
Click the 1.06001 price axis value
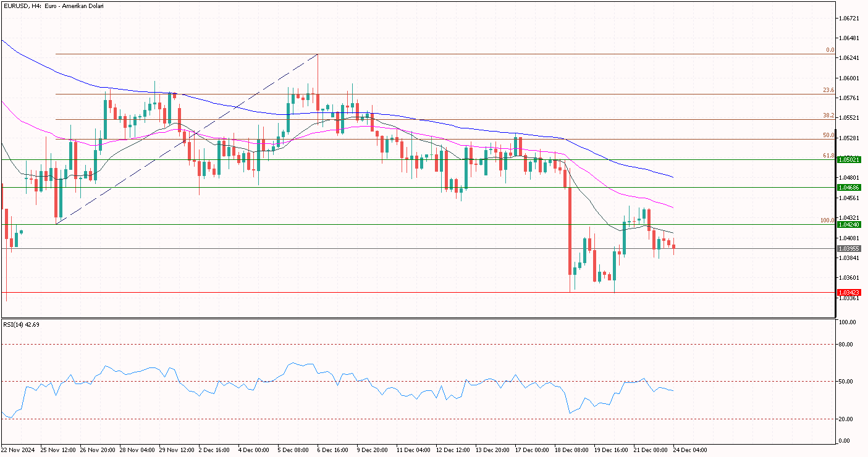coord(848,78)
